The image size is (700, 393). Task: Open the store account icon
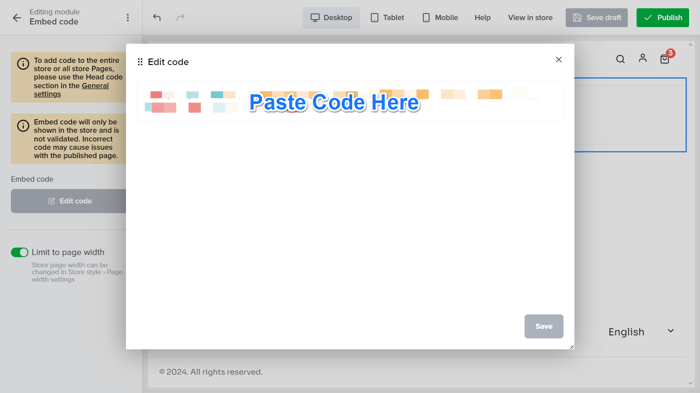click(x=642, y=58)
